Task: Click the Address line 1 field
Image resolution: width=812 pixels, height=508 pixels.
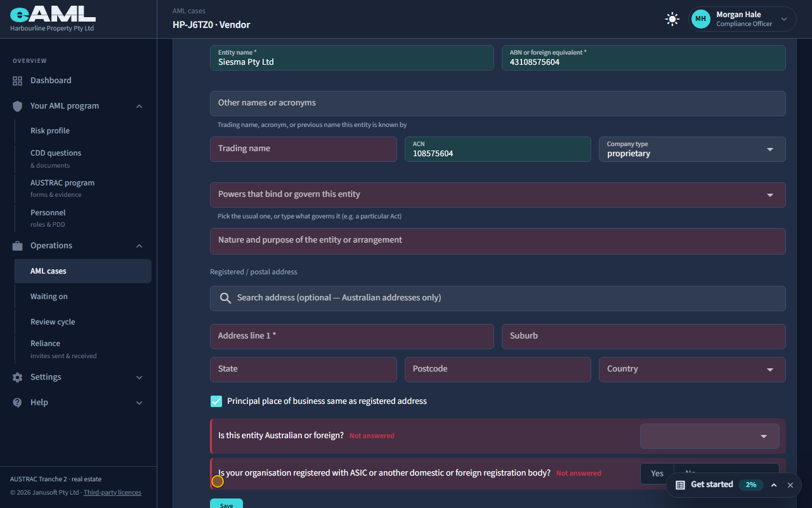Action: (x=352, y=337)
